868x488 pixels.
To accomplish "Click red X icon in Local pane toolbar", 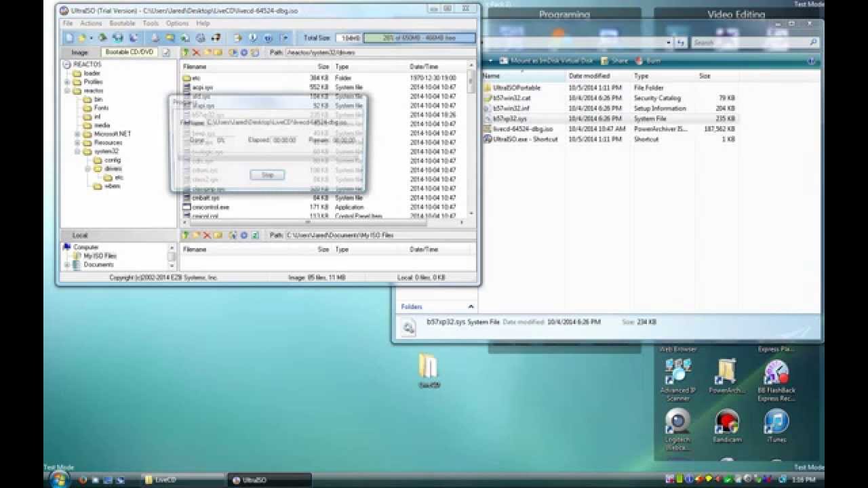I will click(207, 235).
